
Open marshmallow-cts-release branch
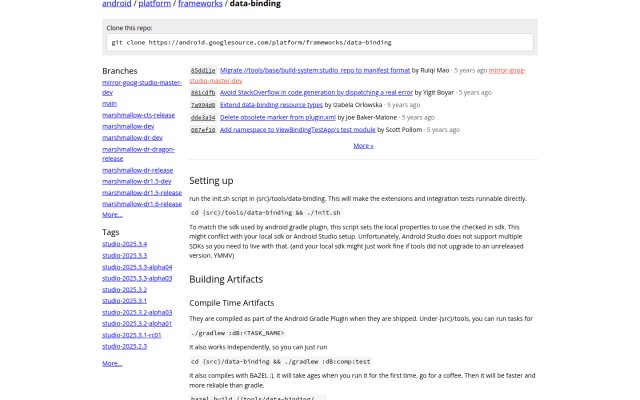coord(138,115)
